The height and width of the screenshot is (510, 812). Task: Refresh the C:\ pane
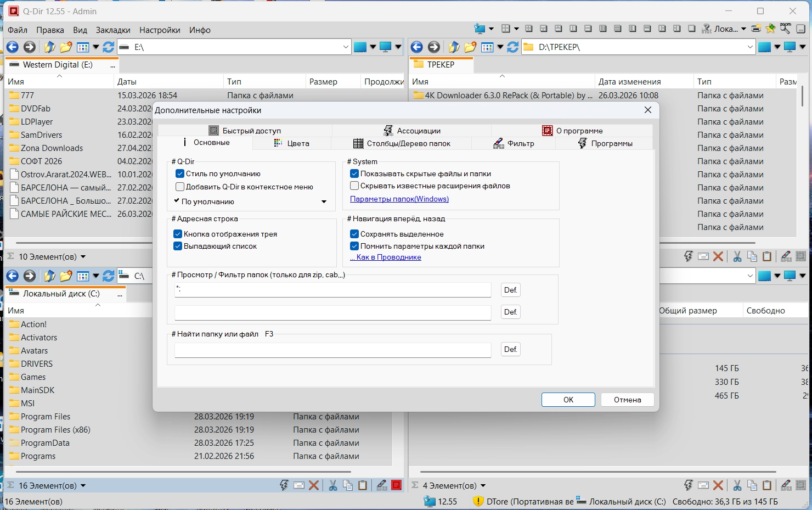coord(109,276)
